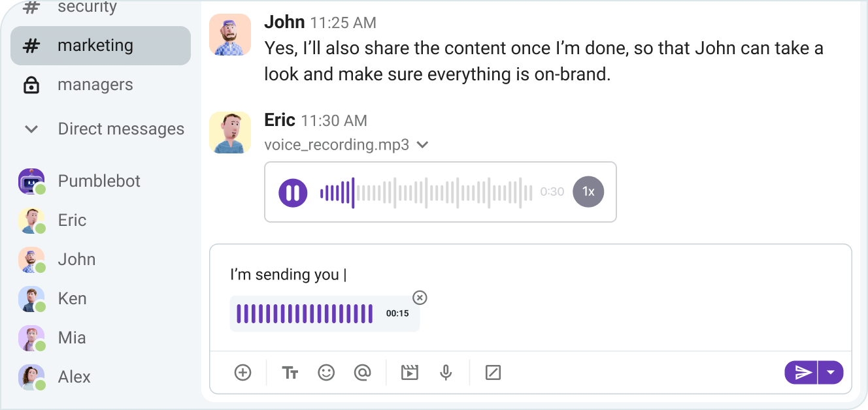Click the mention @ icon
The width and height of the screenshot is (868, 410).
[x=362, y=373]
